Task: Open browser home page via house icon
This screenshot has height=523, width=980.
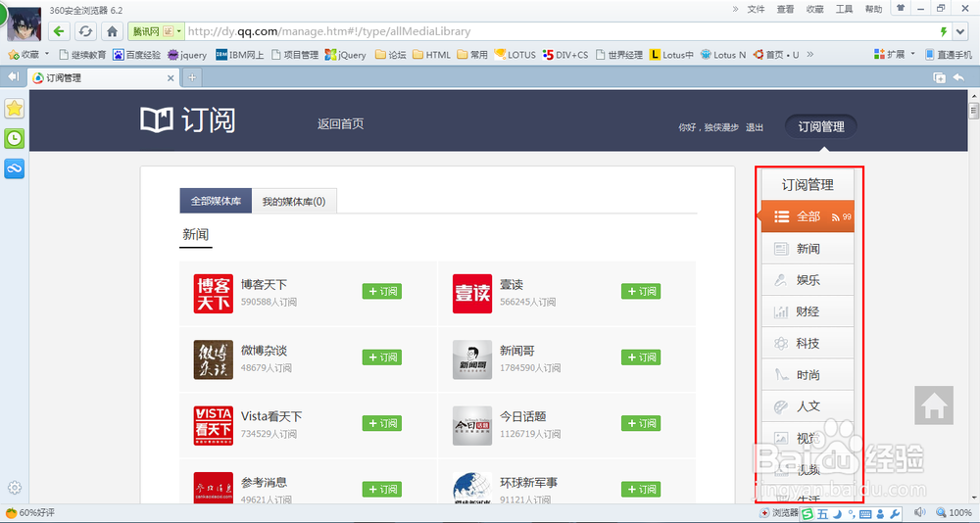Action: [113, 31]
